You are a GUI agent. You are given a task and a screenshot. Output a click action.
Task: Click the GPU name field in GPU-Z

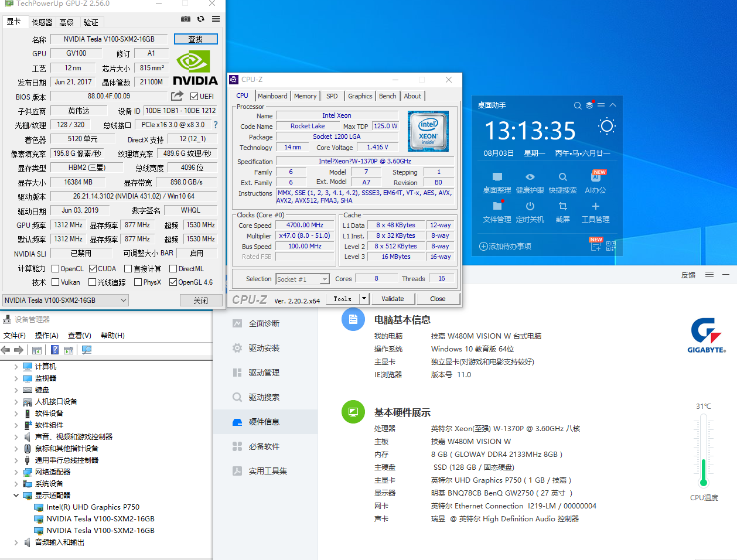pos(109,39)
